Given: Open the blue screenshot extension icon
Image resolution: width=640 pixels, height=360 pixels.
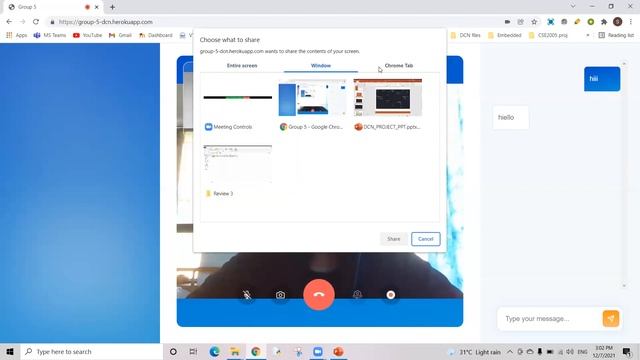Looking at the screenshot, I should coord(551,22).
